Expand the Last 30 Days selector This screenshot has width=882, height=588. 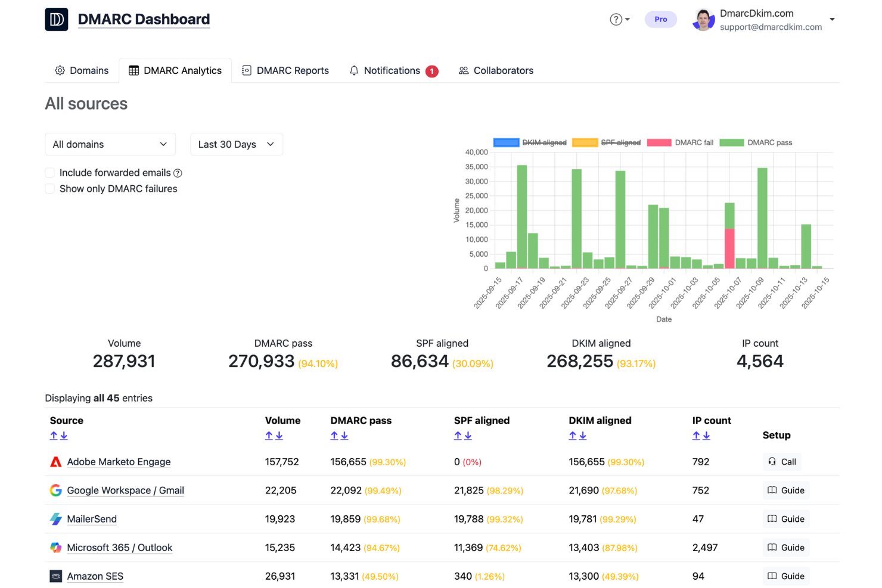click(236, 144)
